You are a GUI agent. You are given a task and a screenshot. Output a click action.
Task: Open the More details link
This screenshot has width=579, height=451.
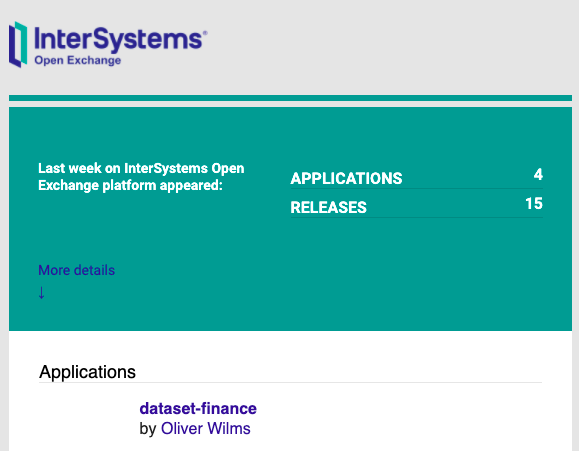(x=76, y=270)
